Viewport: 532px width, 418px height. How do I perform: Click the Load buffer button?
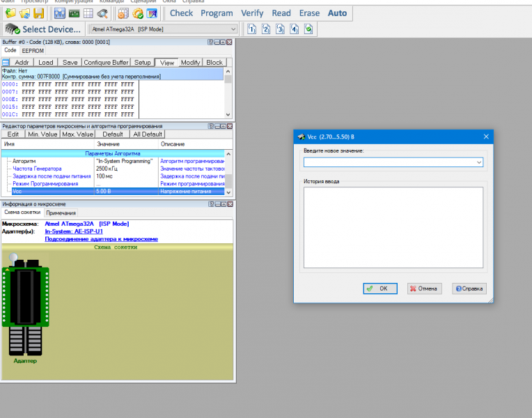[46, 63]
